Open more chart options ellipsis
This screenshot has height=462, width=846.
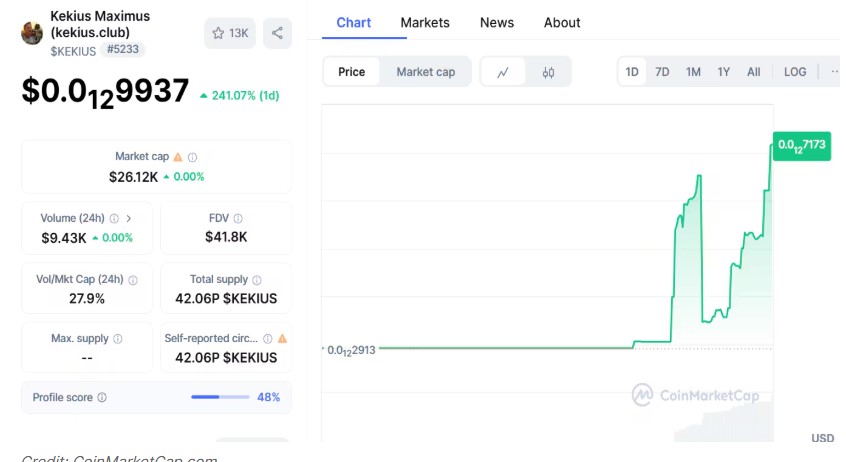(x=834, y=72)
